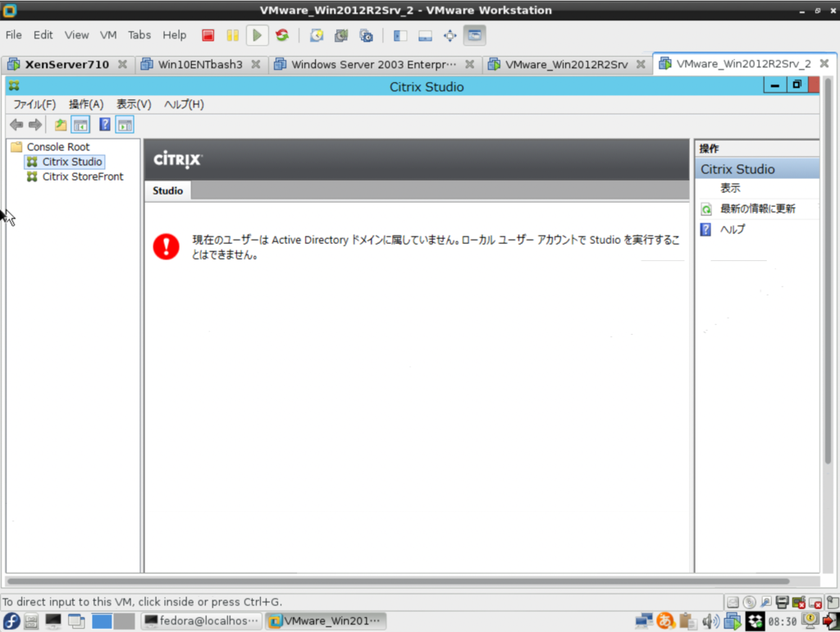Screen dimensions: 840x632
Task: Switch to Windows Server 2003 Enterprise tab
Action: pyautogui.click(x=373, y=65)
